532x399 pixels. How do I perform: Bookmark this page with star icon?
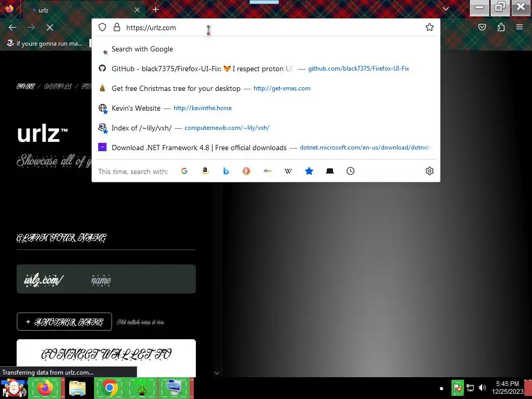point(430,27)
